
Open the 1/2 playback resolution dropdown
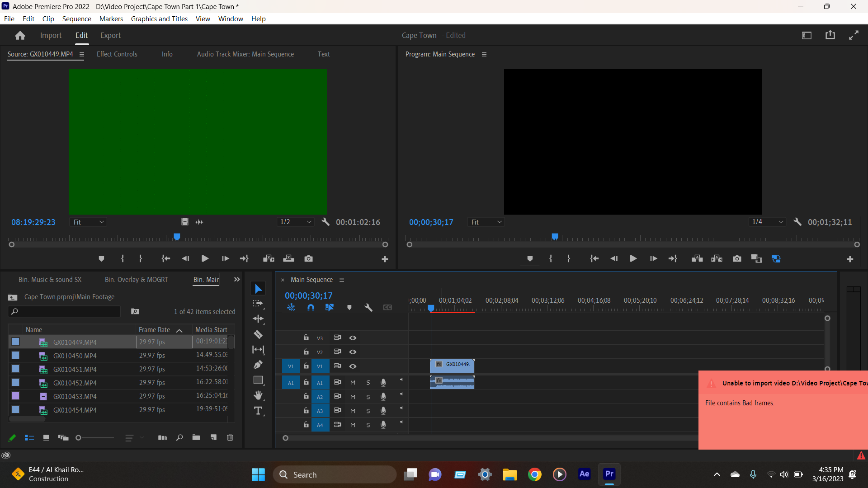(296, 222)
